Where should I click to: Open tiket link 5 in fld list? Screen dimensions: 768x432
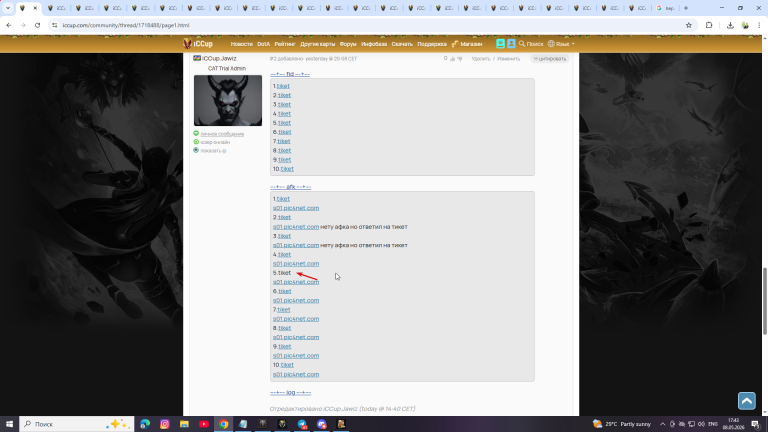tap(284, 122)
